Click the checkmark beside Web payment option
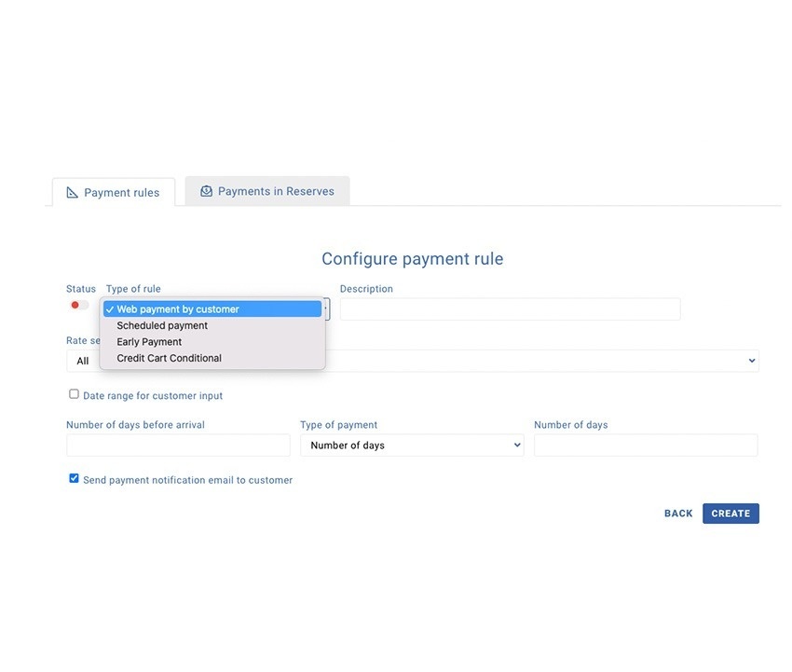Viewport: 792px width, 672px height. click(x=110, y=309)
